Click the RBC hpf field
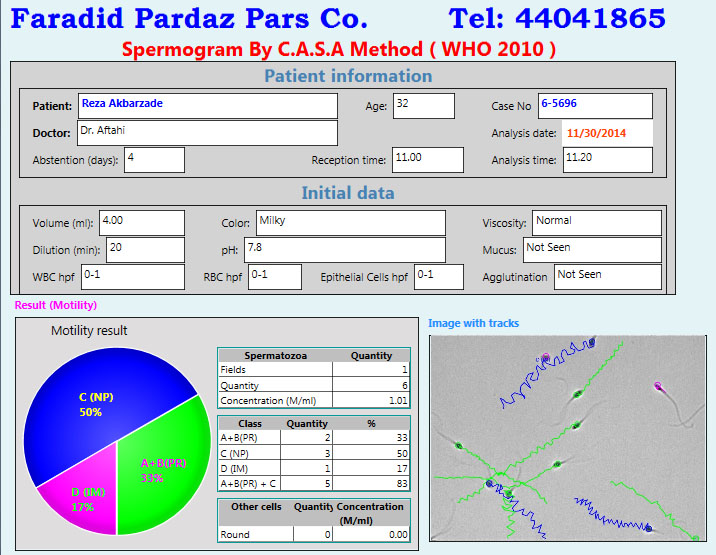The height and width of the screenshot is (555, 716). pos(275,277)
